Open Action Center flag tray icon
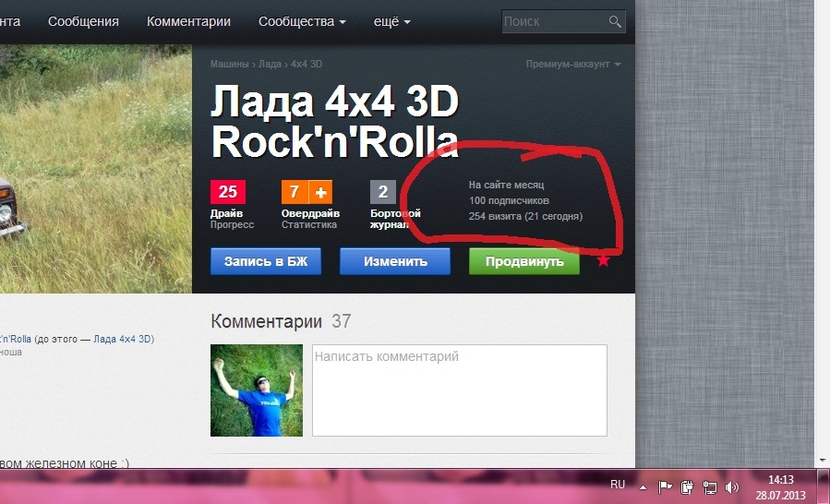Viewport: 830px width, 504px height. click(x=665, y=486)
